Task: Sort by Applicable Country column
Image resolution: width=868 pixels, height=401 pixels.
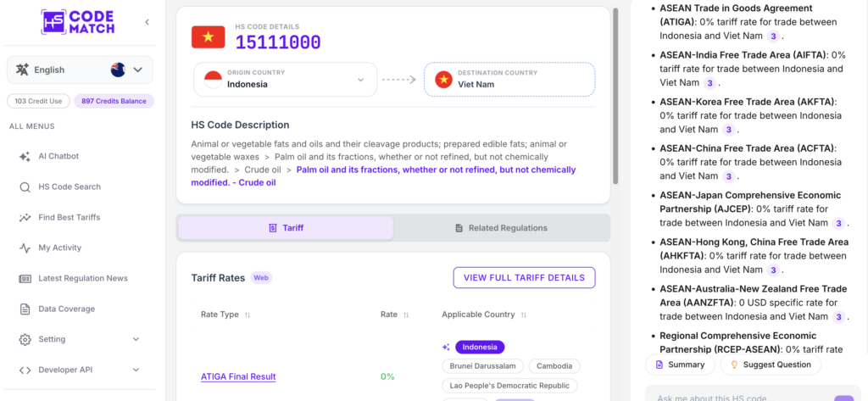Action: tap(484, 315)
